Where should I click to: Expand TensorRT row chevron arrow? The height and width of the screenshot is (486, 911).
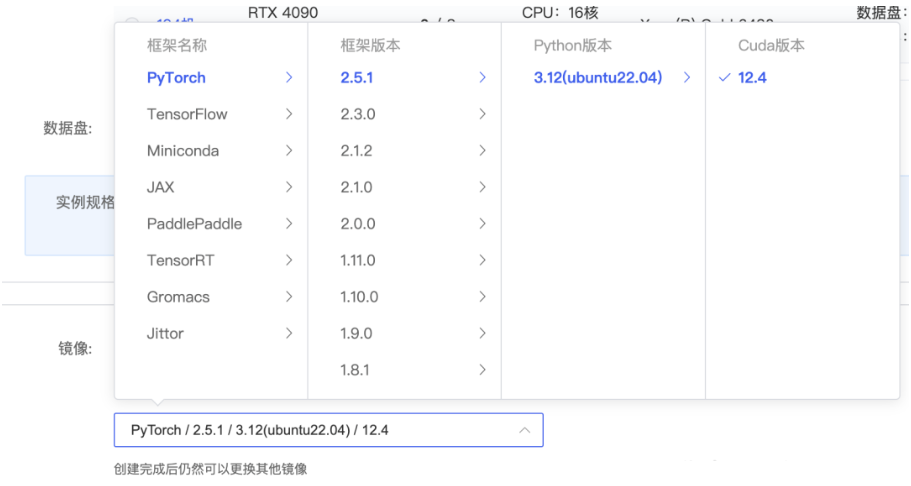point(289,260)
